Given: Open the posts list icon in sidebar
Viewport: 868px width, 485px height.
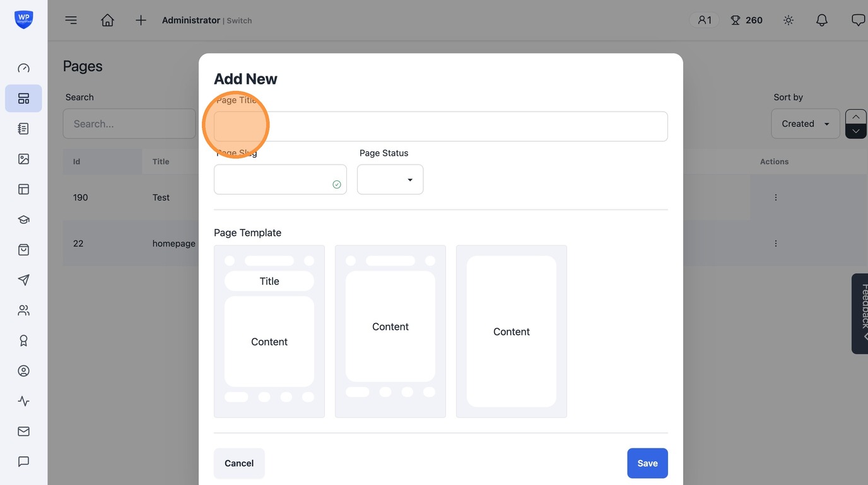Looking at the screenshot, I should (x=23, y=129).
